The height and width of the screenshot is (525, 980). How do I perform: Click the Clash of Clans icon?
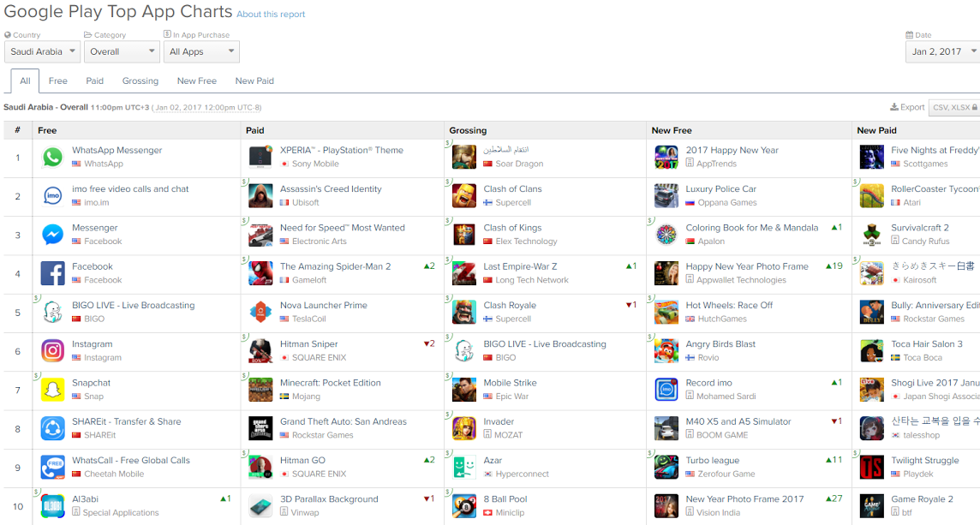[464, 196]
